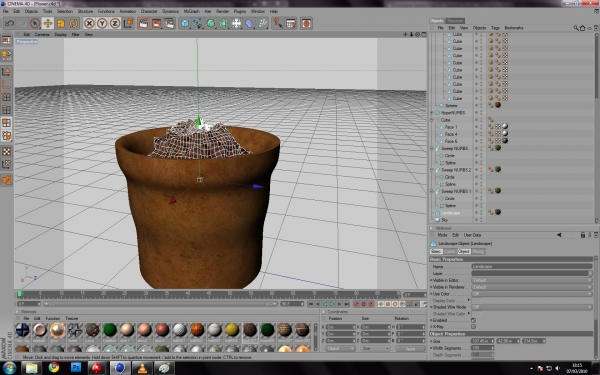
Task: Activate the Scale tool
Action: (60, 23)
